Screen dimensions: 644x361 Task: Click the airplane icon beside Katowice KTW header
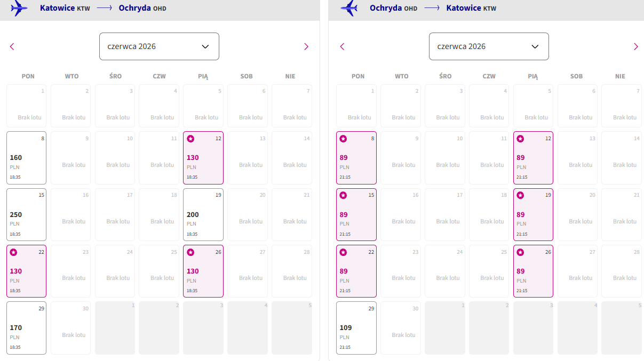coord(19,7)
